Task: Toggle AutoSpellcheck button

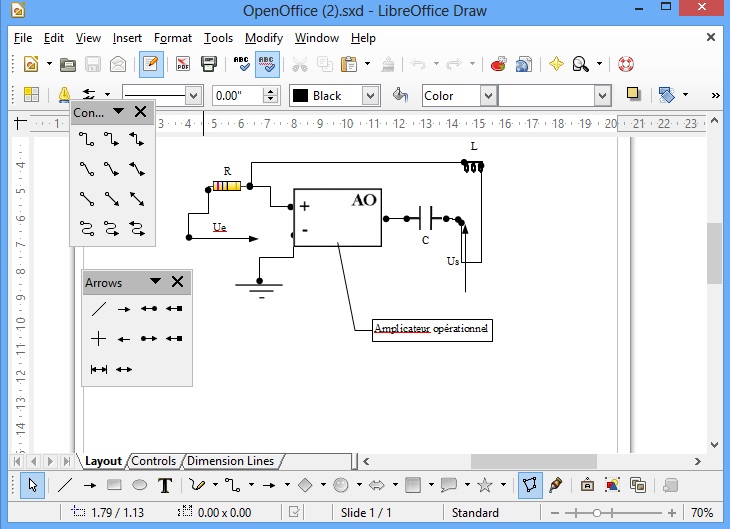Action: coord(267,64)
